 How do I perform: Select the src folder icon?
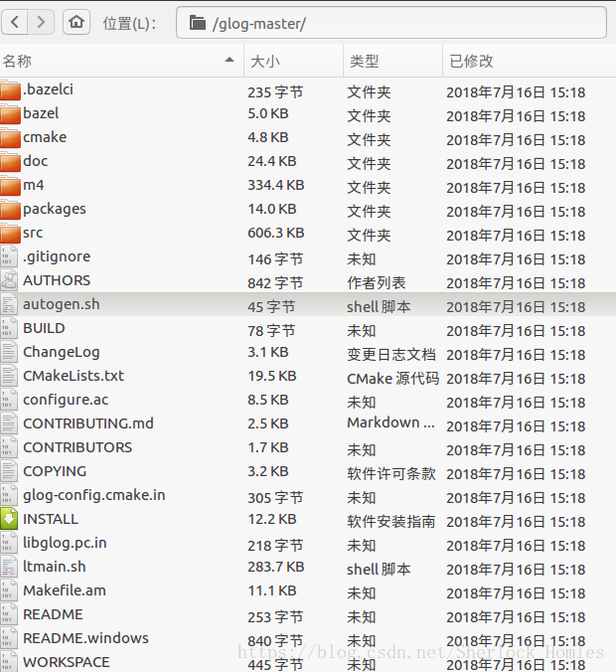[x=10, y=234]
